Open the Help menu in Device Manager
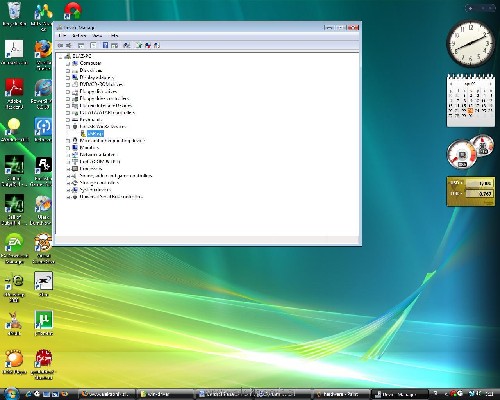Screen dimensions: 500x400 (114, 35)
